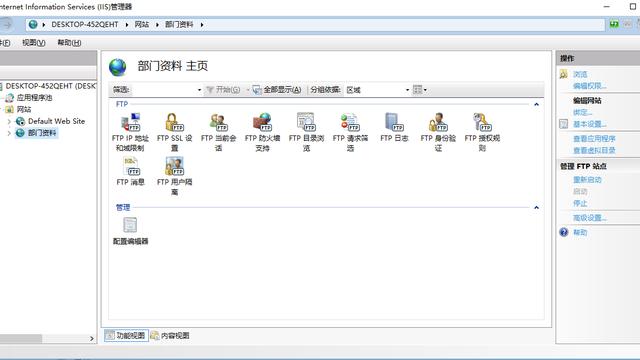Viewport: 640px width, 360px height.
Task: Open FTP 防火墙支持 feature
Action: pyautogui.click(x=262, y=132)
